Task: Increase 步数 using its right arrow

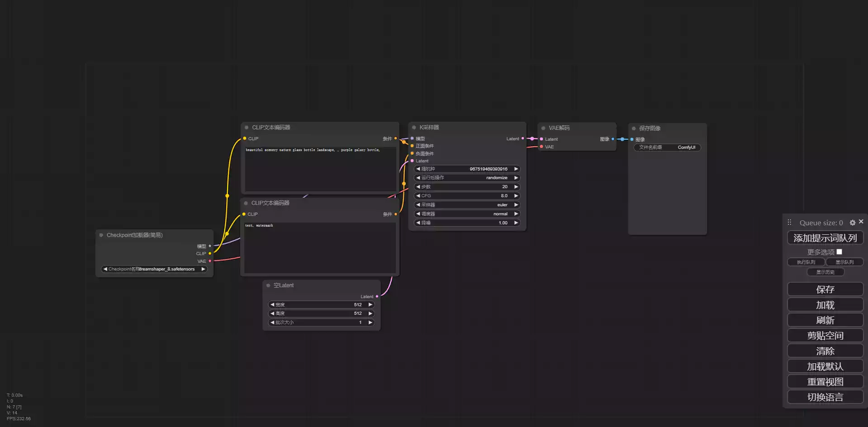Action: [516, 186]
